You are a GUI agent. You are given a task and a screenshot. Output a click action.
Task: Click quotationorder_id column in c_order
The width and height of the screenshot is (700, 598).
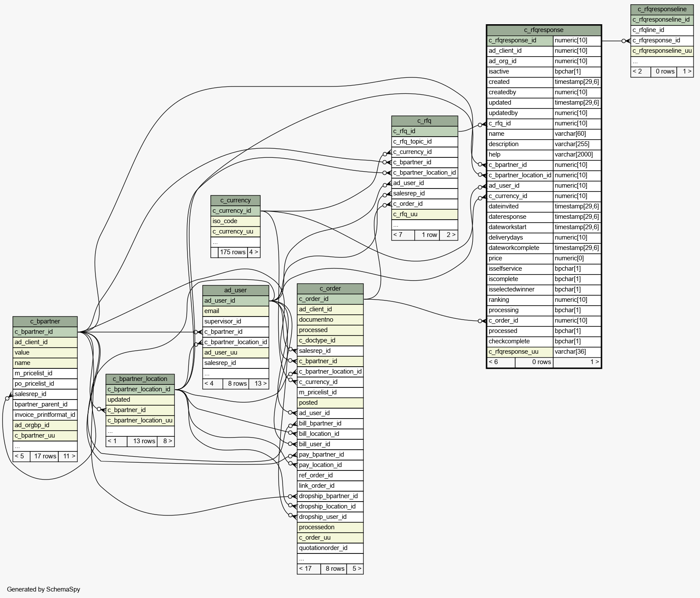[x=330, y=548]
